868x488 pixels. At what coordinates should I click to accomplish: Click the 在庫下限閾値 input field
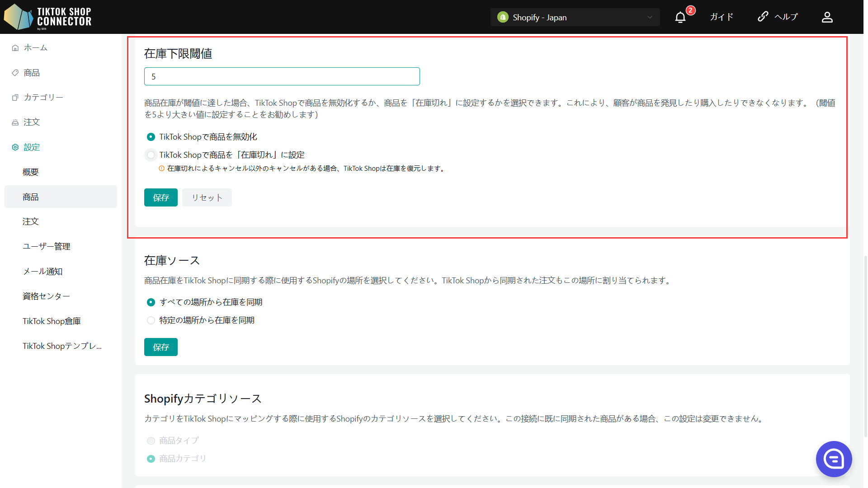[x=282, y=76]
